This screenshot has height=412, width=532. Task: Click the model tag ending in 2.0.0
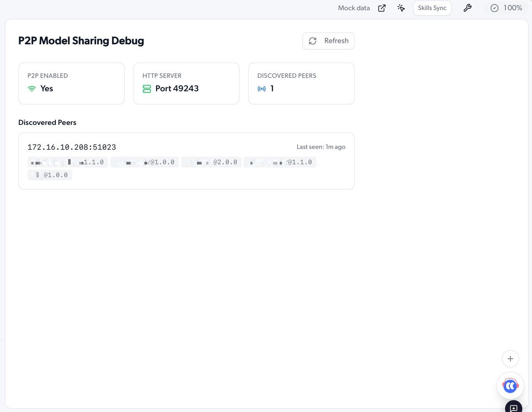pyautogui.click(x=211, y=162)
